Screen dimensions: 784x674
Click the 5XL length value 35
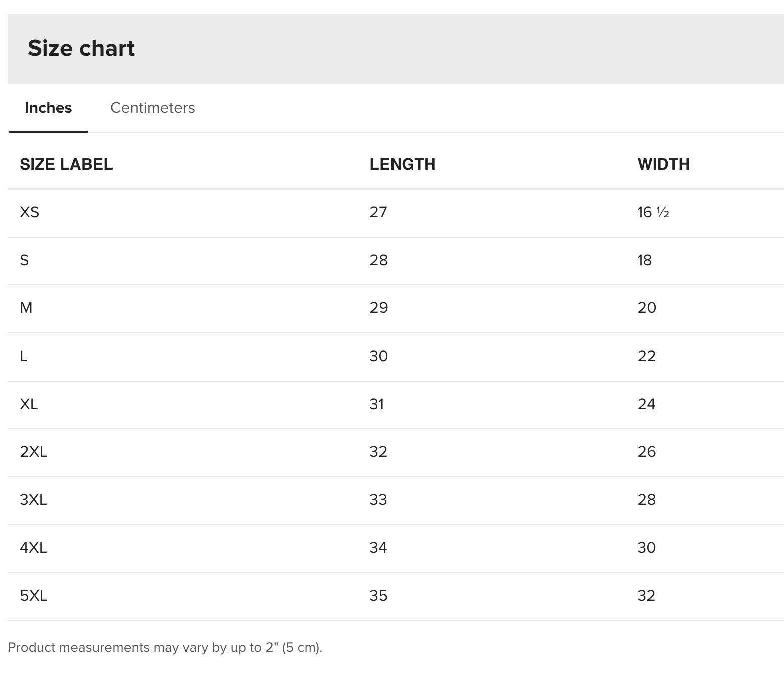[378, 596]
